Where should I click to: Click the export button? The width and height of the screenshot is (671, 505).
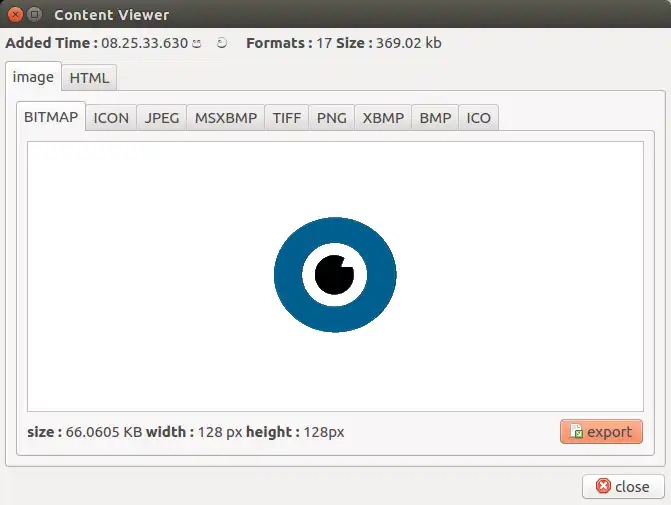pos(601,431)
